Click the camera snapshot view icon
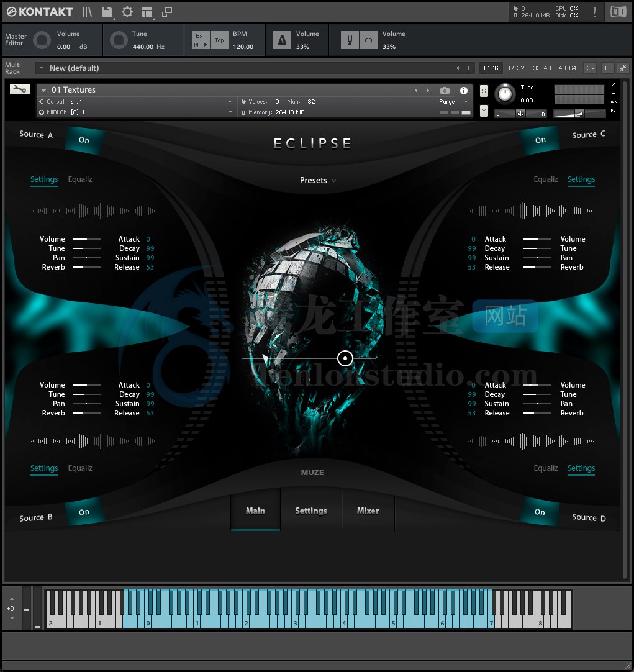Viewport: 634px width, 672px height. click(x=445, y=91)
